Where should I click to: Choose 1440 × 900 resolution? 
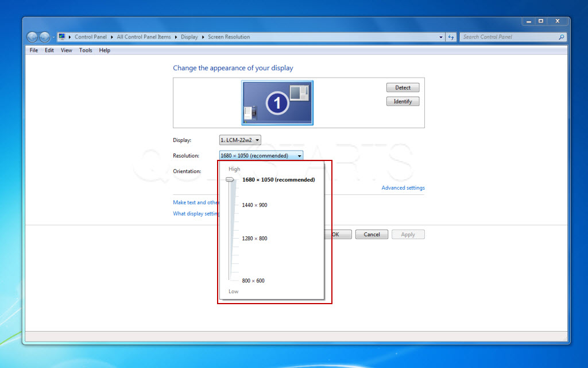pos(254,205)
